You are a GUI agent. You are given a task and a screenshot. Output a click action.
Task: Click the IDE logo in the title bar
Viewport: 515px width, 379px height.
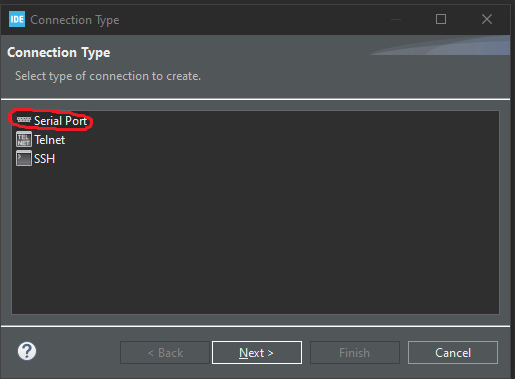click(17, 19)
